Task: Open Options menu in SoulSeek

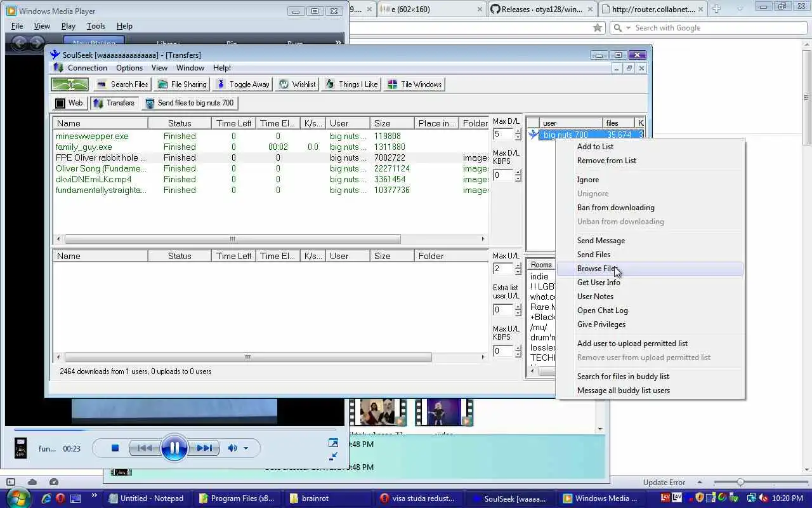Action: tap(129, 68)
